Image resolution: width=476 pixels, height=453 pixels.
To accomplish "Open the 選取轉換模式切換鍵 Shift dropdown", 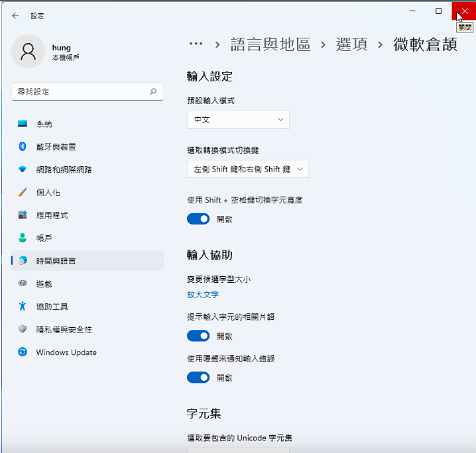I will coord(248,169).
